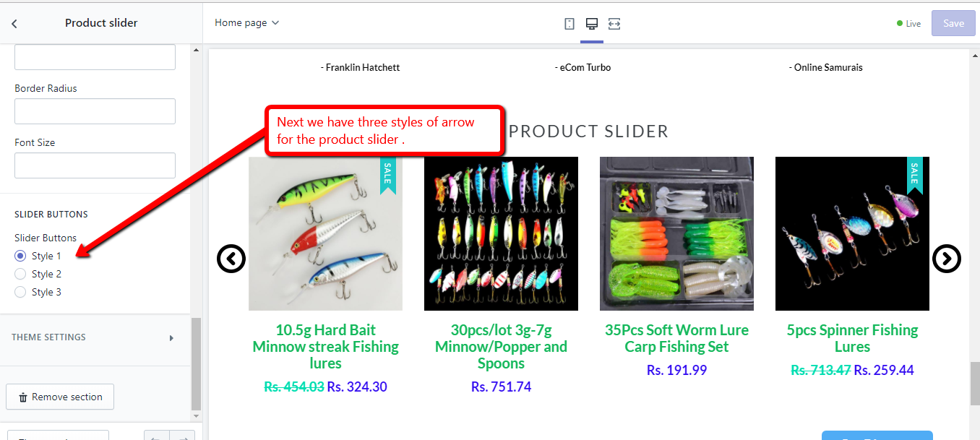Click the undo arrow at panel bottom
This screenshot has width=980, height=440.
coord(157,436)
